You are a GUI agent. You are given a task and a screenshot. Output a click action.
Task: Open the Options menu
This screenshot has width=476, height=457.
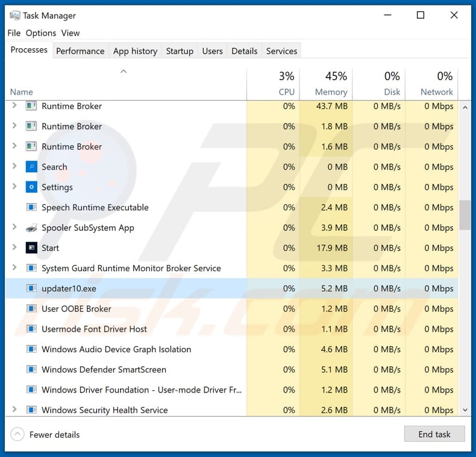point(40,33)
